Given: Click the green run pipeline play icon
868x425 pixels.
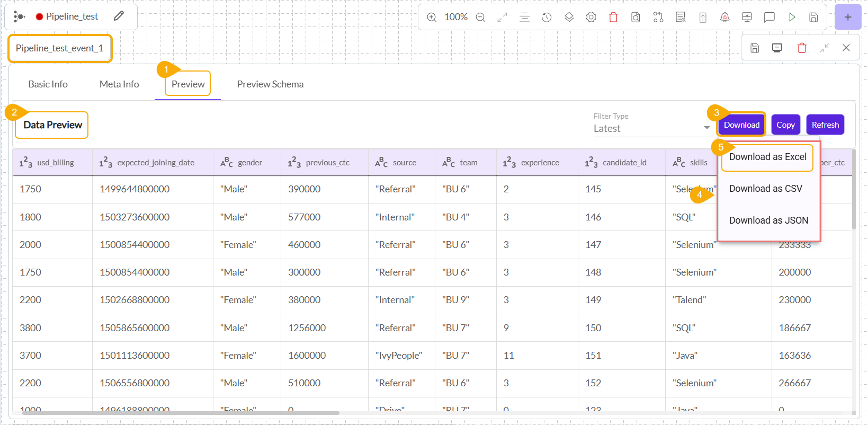Looking at the screenshot, I should coord(792,17).
